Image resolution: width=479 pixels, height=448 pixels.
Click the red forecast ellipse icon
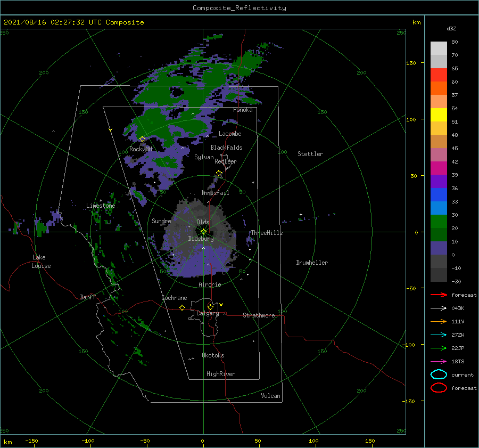pyautogui.click(x=439, y=388)
